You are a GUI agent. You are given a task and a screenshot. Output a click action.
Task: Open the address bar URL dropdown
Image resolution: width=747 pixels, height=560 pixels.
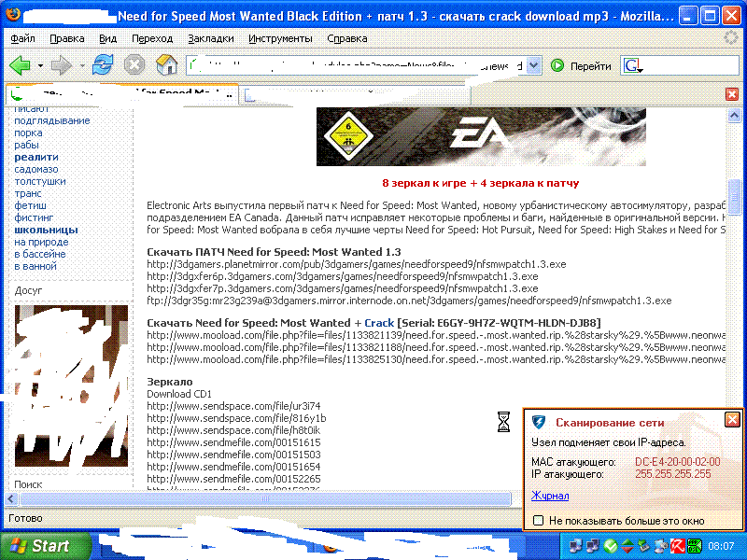tap(534, 65)
